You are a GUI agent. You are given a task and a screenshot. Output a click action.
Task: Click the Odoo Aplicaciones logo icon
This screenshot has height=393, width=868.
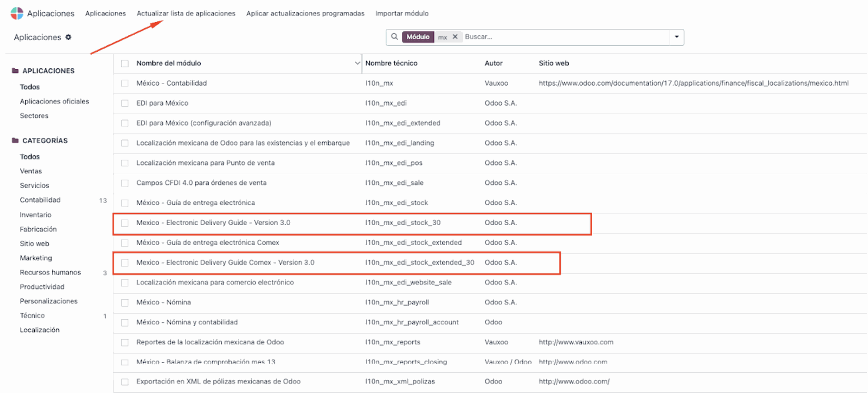(x=17, y=13)
